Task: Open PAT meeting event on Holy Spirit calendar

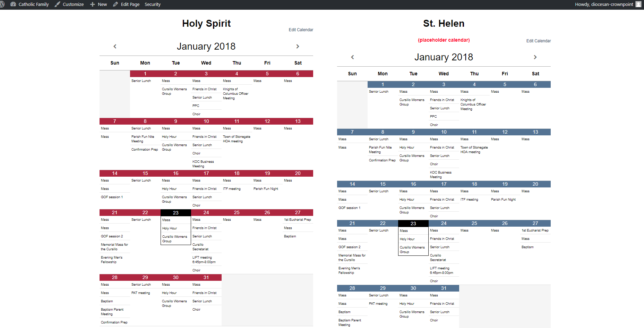Action: [140, 293]
